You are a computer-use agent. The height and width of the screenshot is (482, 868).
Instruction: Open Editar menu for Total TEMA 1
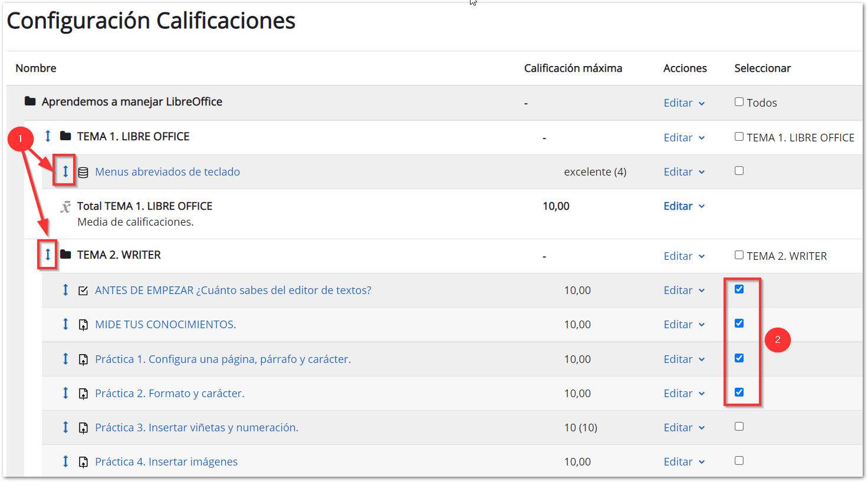pyautogui.click(x=684, y=206)
